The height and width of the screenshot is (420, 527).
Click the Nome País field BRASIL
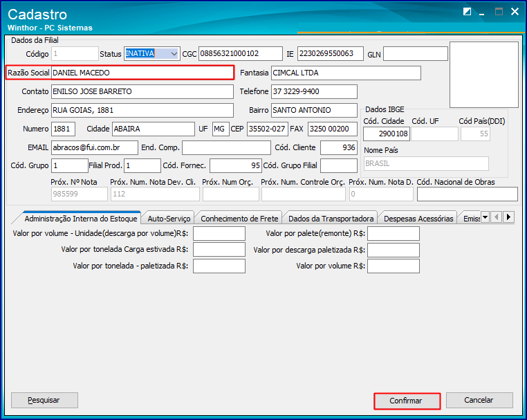[x=426, y=164]
